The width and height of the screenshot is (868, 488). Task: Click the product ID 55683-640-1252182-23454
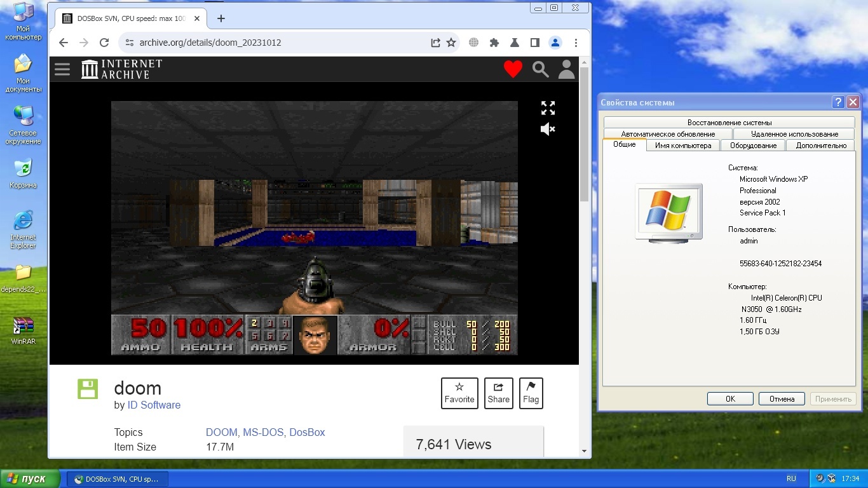click(x=780, y=263)
